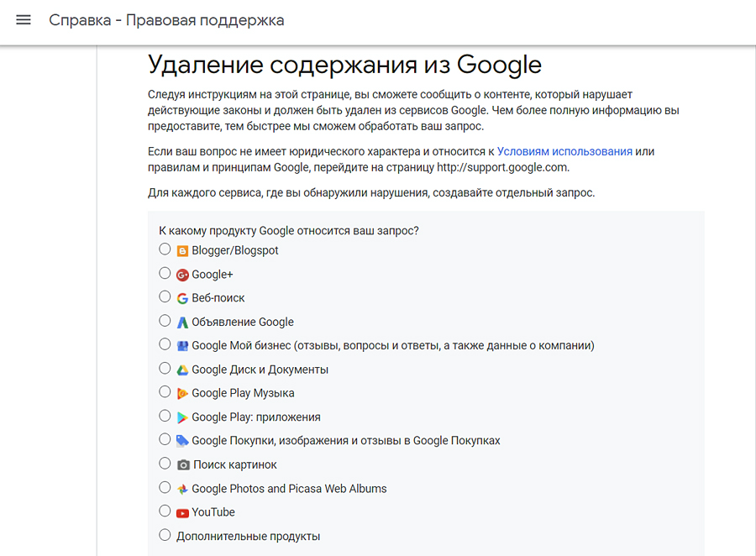The width and height of the screenshot is (756, 556).
Task: Click the YouTube red icon
Action: pos(182,512)
